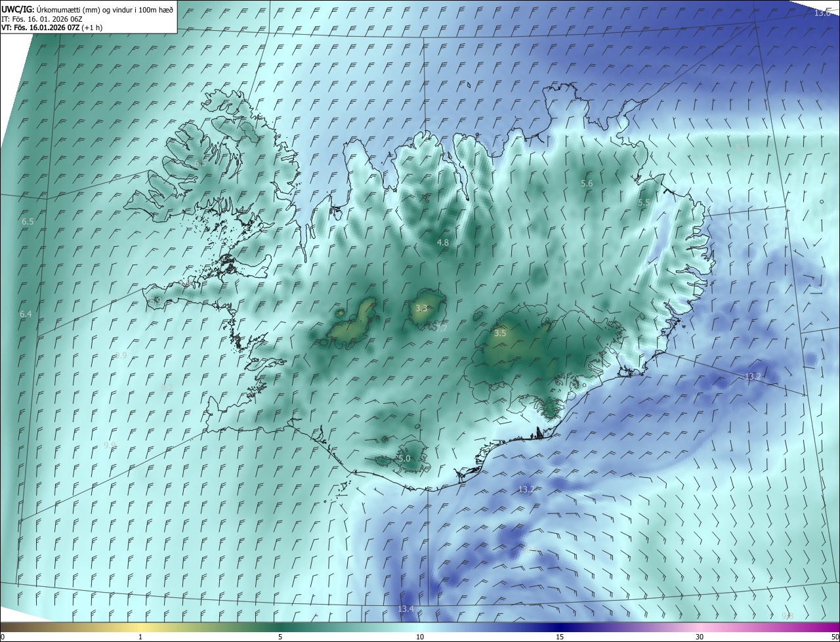This screenshot has width=840, height=642.
Task: Select the 13.4 value near the bottom edge
Action: tap(406, 609)
